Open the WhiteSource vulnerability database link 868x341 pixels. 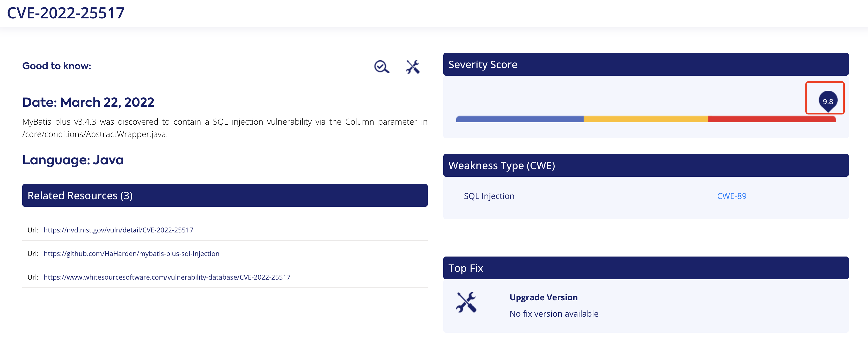(167, 277)
